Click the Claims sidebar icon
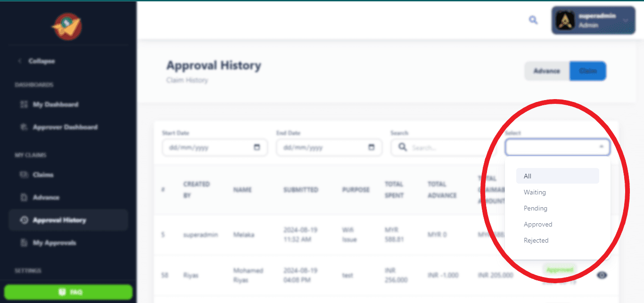Viewport: 644px width, 303px height. click(x=24, y=175)
